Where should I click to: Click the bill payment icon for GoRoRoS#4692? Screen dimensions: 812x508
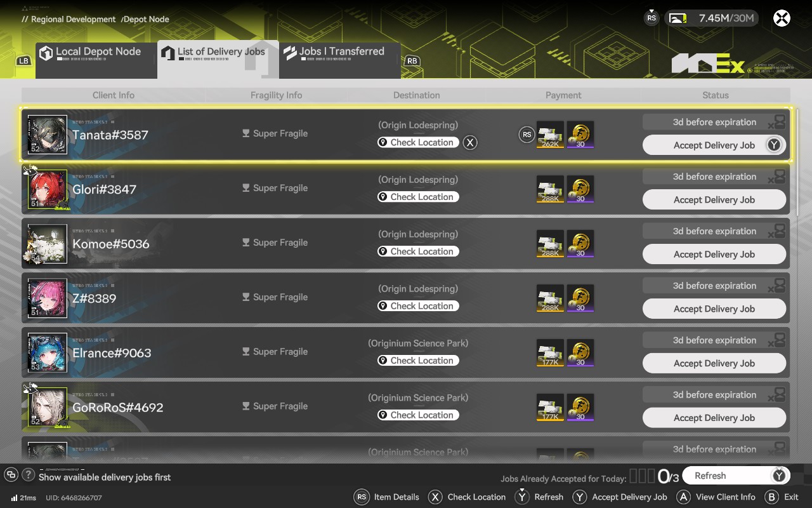(550, 408)
